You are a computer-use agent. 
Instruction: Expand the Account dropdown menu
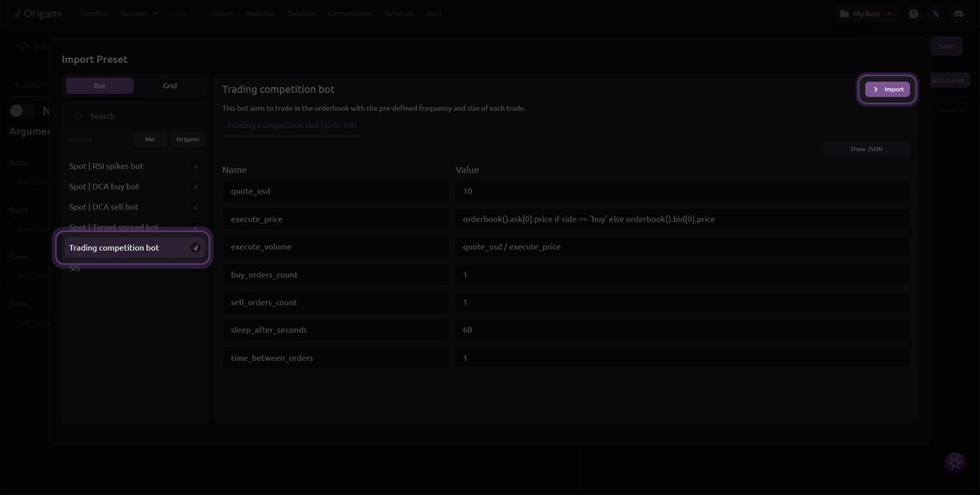pyautogui.click(x=139, y=14)
